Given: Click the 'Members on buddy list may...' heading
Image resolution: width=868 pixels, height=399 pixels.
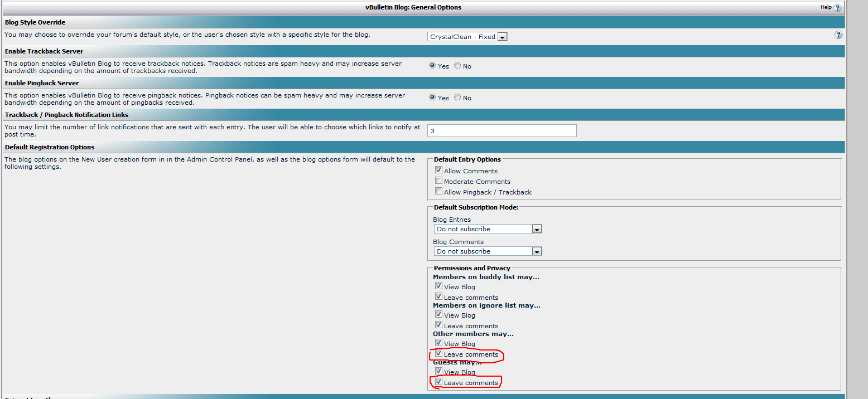Looking at the screenshot, I should [486, 277].
